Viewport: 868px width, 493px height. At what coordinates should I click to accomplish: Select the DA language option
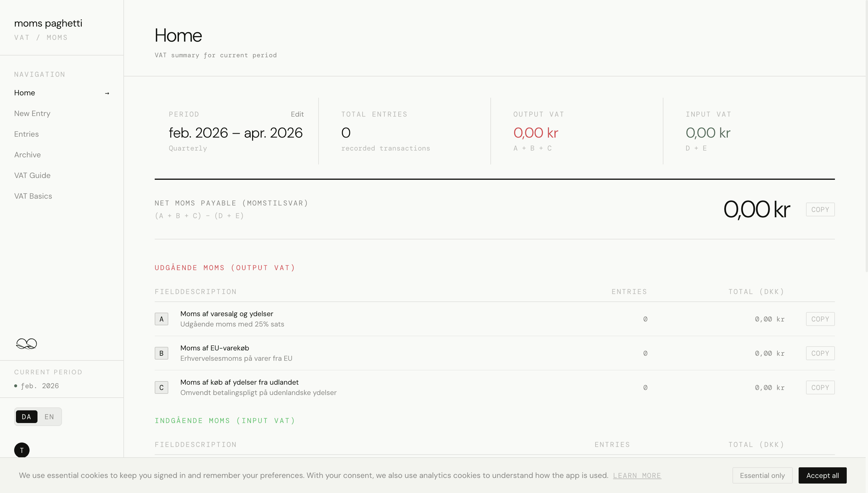tap(26, 417)
